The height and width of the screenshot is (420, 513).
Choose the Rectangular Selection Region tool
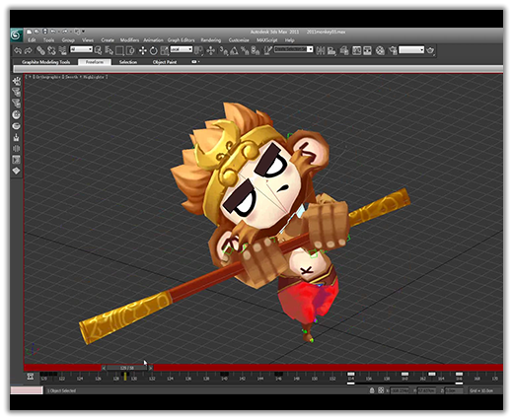coord(119,50)
